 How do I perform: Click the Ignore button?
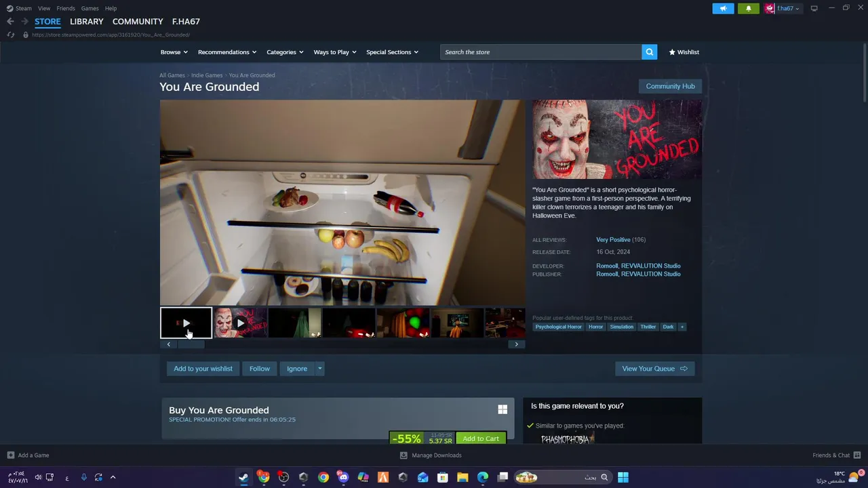pyautogui.click(x=297, y=369)
